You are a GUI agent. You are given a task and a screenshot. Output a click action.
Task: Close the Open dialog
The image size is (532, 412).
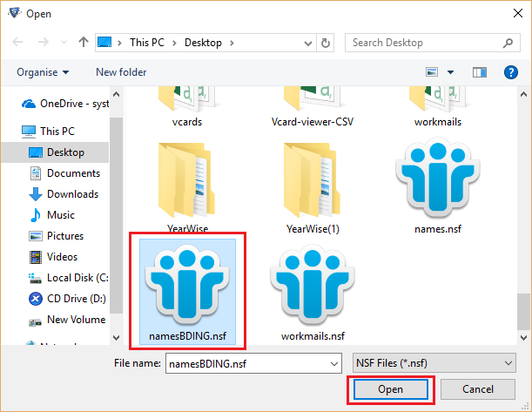coord(518,13)
